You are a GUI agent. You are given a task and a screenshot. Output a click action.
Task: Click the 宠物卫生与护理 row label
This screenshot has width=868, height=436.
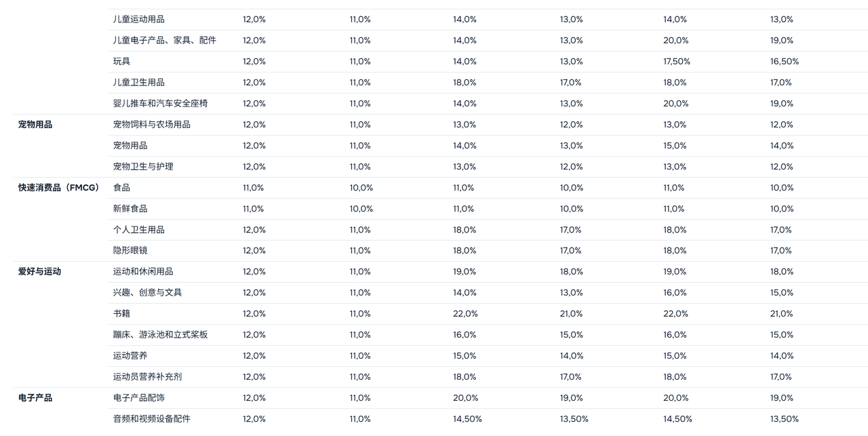click(x=143, y=167)
